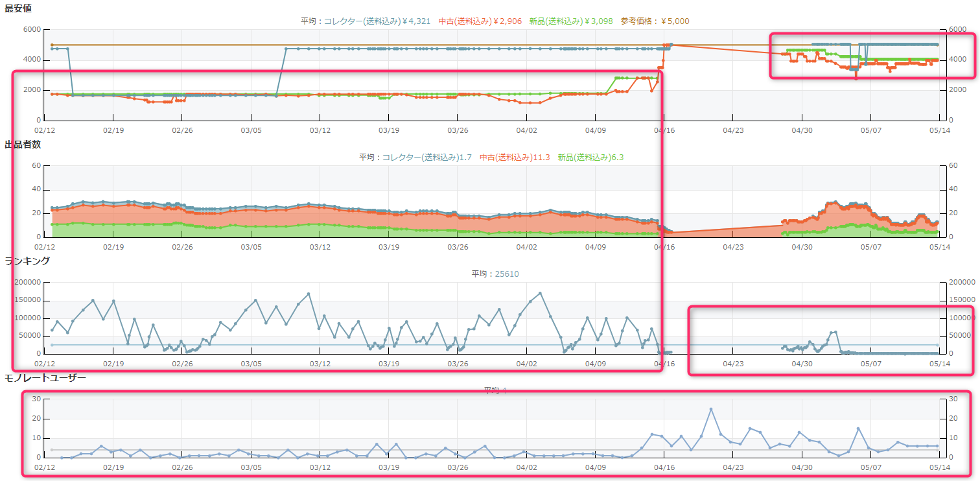Select the 最安値 chart heading
The image size is (980, 481).
[18, 8]
